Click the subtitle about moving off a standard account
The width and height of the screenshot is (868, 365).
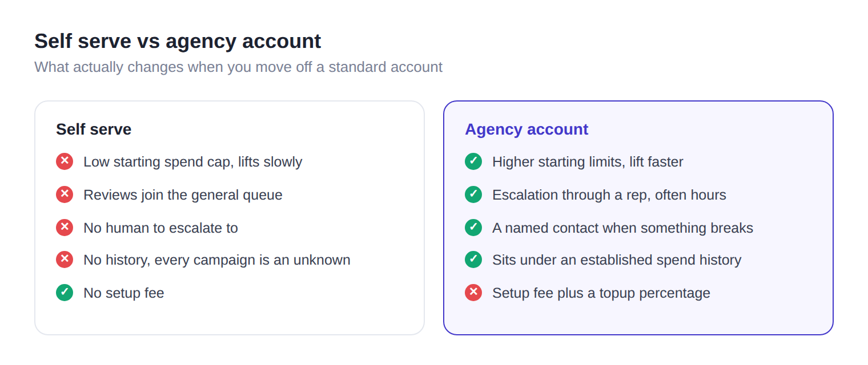(238, 67)
